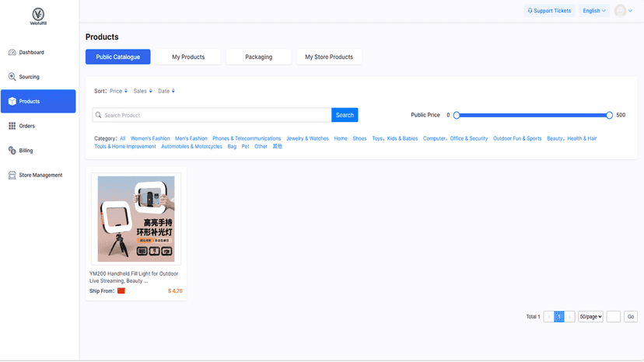Filter by Automobiles & Motorcycles category
This screenshot has height=362, width=644.
(191, 147)
